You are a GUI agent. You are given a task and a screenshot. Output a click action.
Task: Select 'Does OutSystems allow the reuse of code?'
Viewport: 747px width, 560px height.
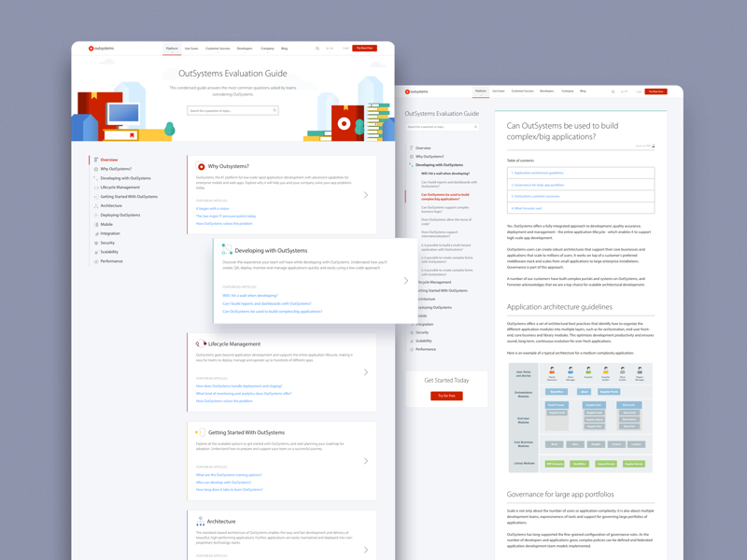tap(446, 221)
